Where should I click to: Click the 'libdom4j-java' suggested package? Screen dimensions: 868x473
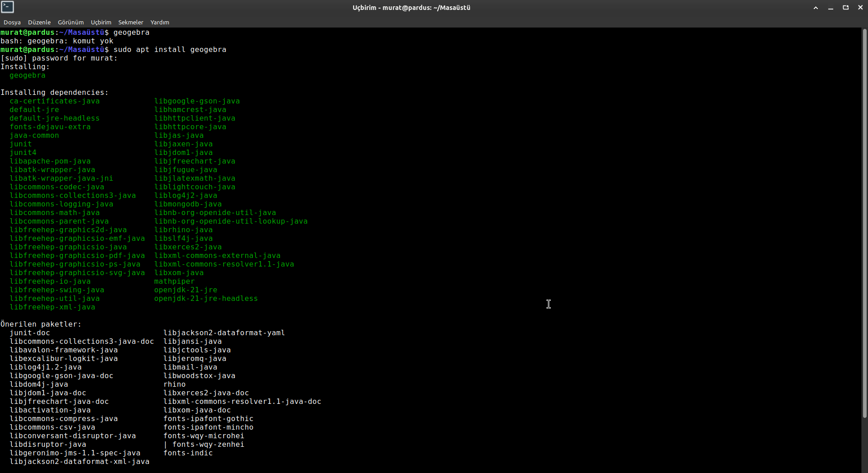[39, 384]
